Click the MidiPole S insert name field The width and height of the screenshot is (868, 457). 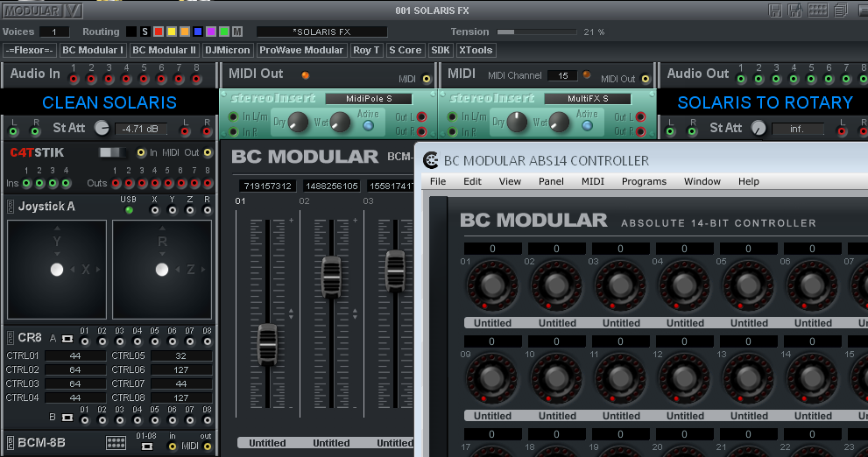pyautogui.click(x=369, y=98)
